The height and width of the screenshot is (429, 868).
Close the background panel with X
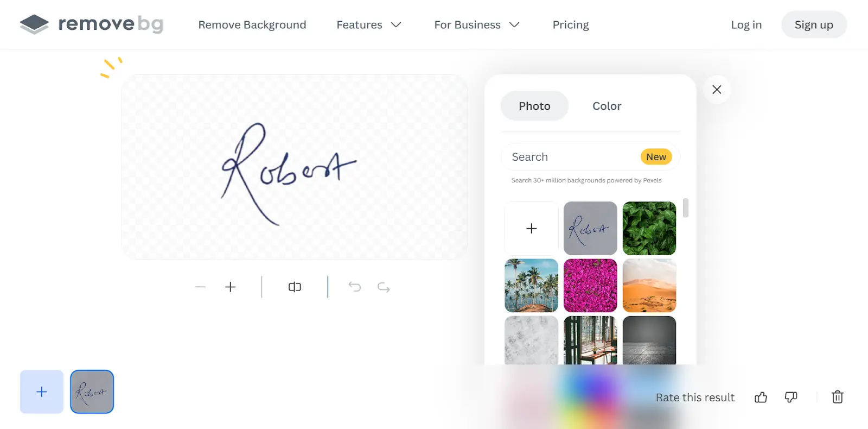[x=717, y=90]
